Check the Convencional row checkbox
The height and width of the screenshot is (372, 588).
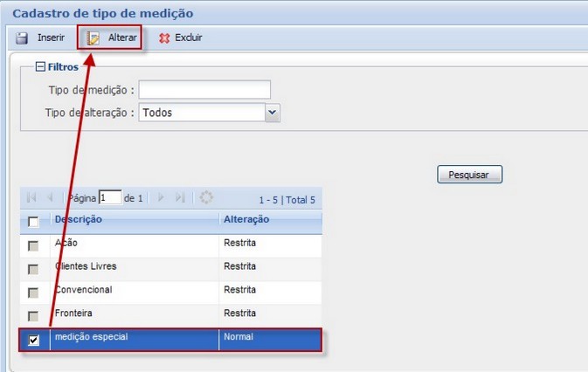(34, 293)
